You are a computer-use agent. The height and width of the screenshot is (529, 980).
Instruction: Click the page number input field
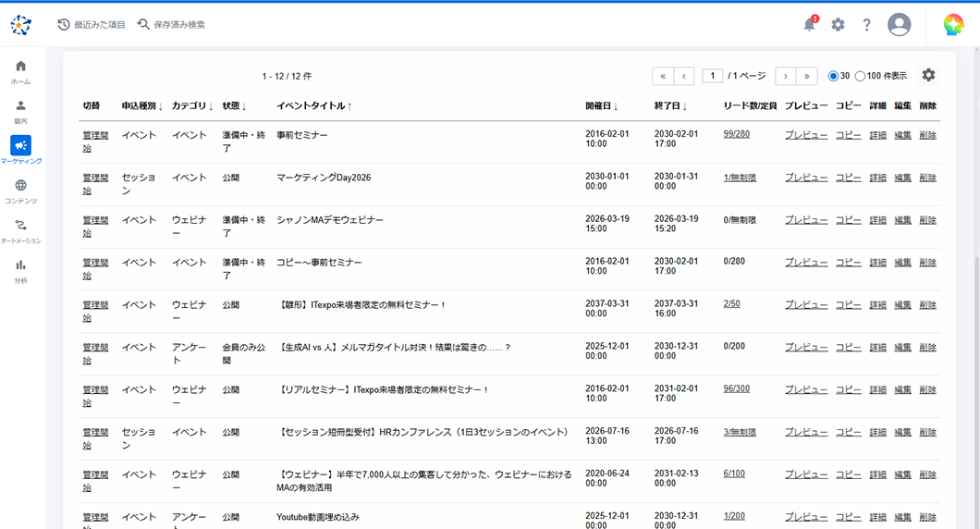713,76
